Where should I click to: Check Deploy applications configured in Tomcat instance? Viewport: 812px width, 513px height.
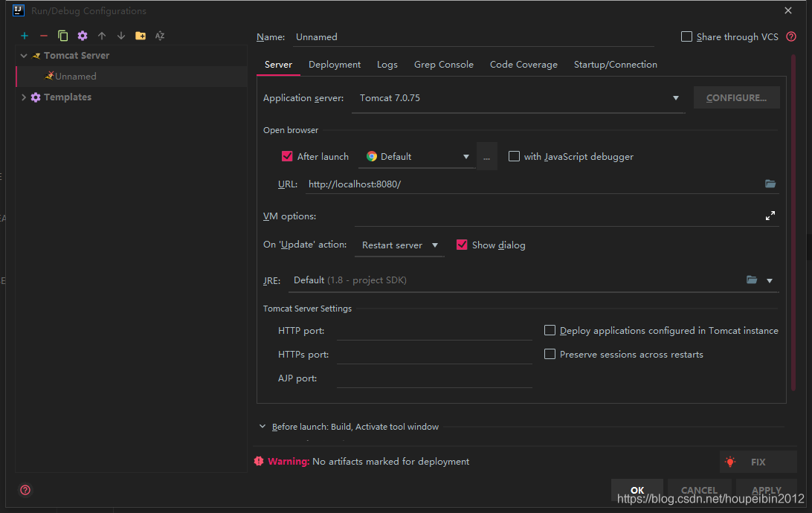tap(550, 330)
